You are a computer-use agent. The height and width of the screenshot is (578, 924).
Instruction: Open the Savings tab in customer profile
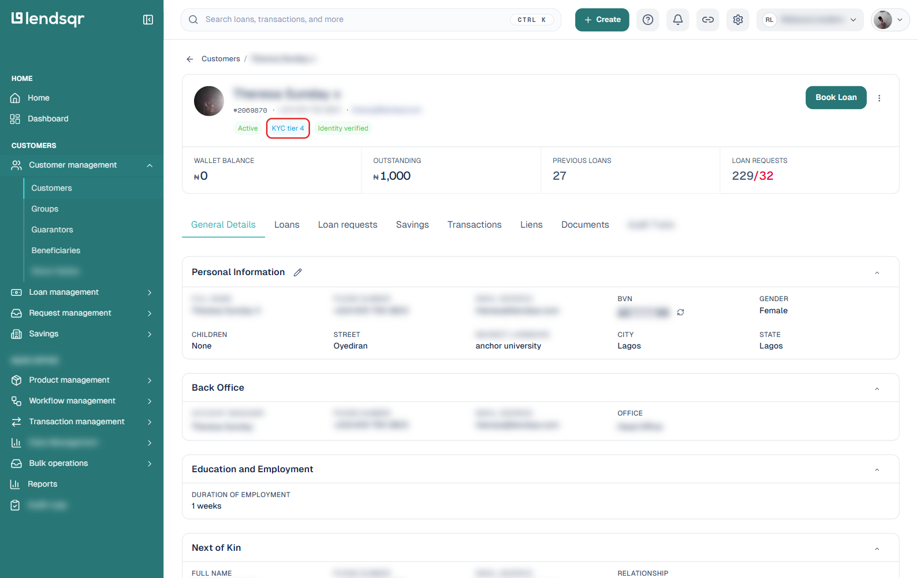(x=412, y=225)
